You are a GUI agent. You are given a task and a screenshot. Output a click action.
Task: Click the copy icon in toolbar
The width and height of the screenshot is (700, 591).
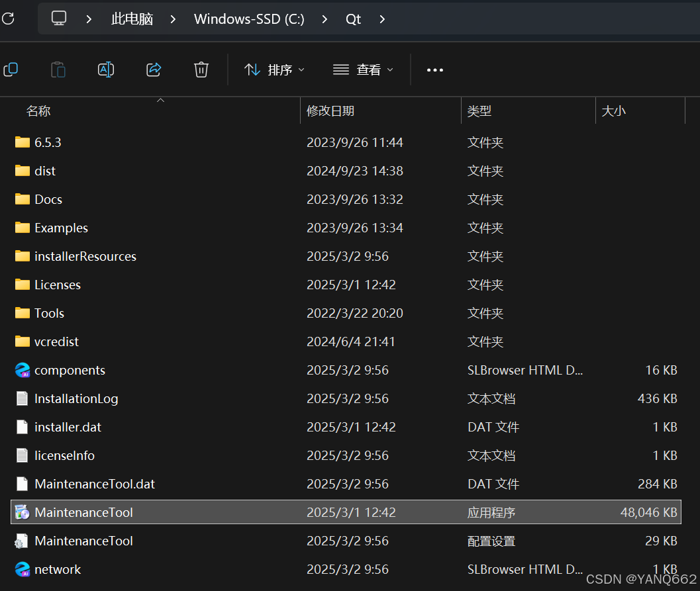tap(11, 69)
